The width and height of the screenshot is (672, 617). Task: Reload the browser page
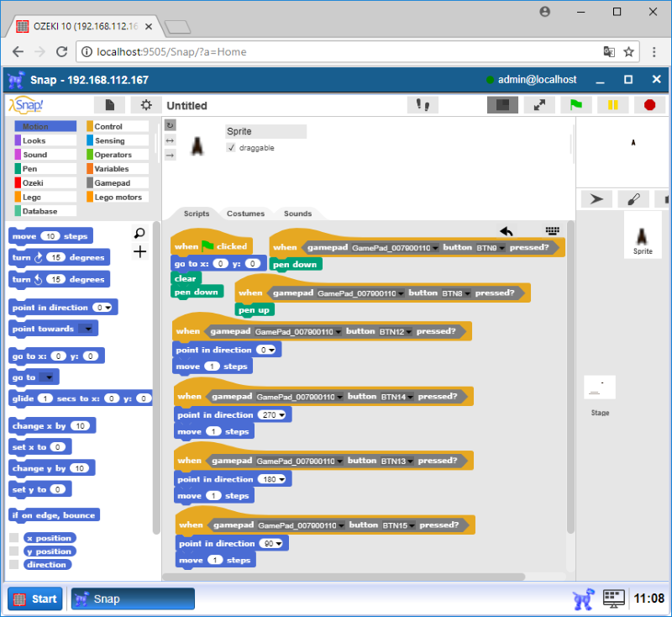61,52
